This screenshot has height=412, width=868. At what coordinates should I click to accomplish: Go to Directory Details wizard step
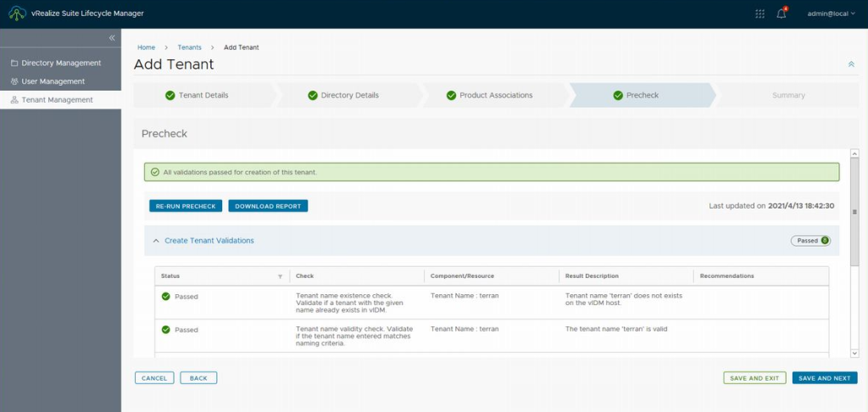(x=349, y=95)
